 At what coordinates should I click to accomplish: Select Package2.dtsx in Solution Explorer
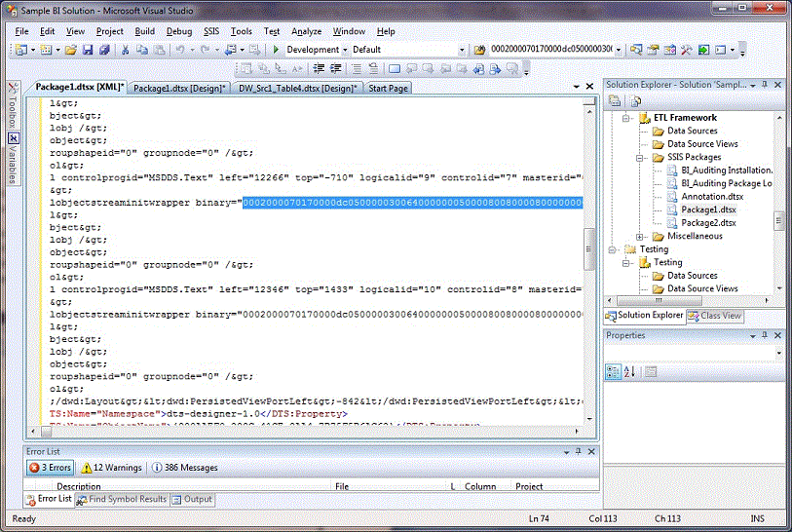click(x=708, y=223)
